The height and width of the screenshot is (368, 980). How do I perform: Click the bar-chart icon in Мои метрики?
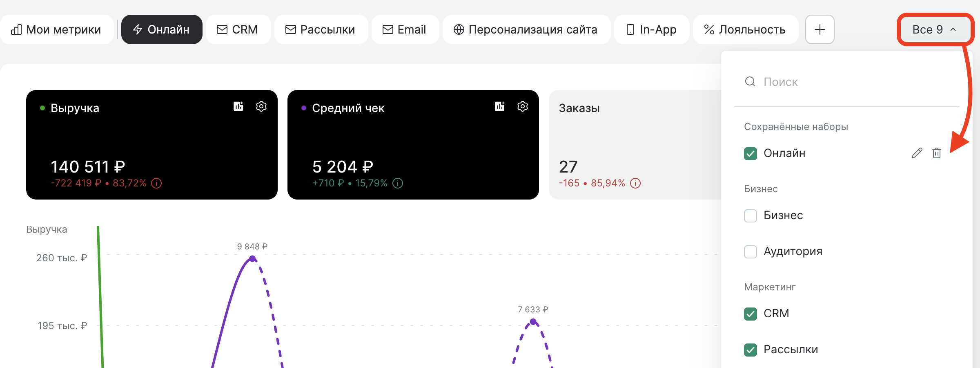click(16, 29)
